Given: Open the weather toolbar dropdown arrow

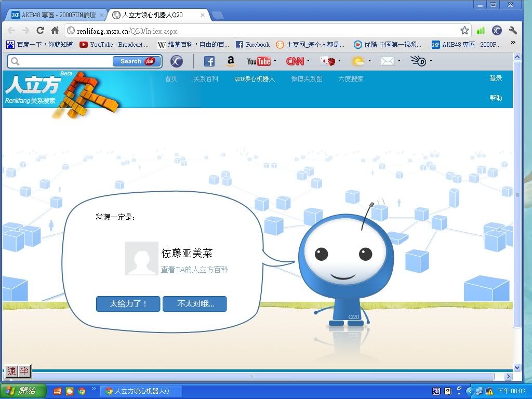Looking at the screenshot, I should click(x=369, y=61).
